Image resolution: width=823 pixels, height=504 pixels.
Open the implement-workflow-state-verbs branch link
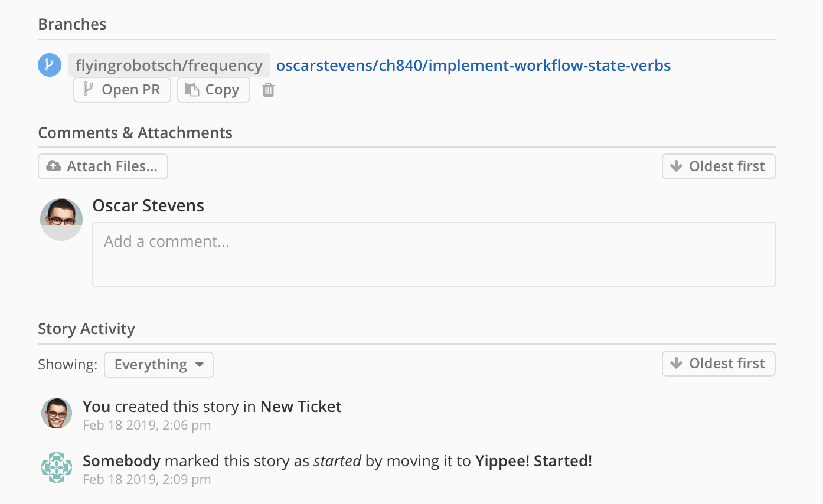[x=473, y=66]
